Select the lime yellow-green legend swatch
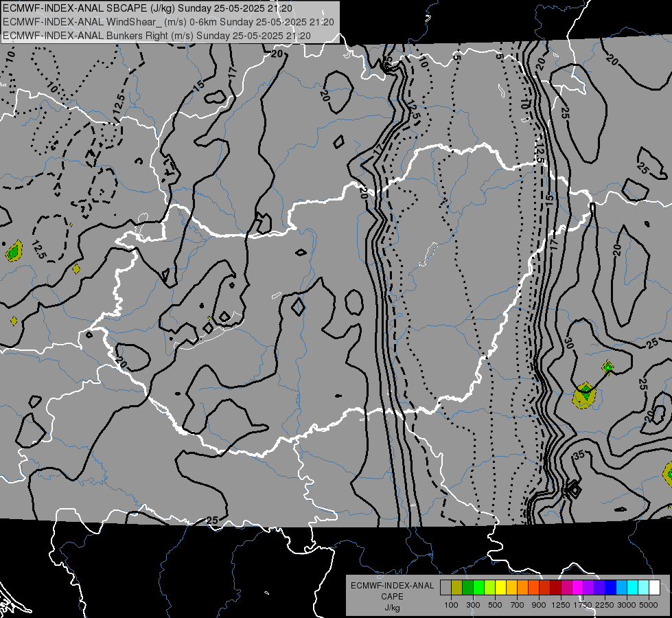Image resolution: width=672 pixels, height=618 pixels. pos(490,587)
